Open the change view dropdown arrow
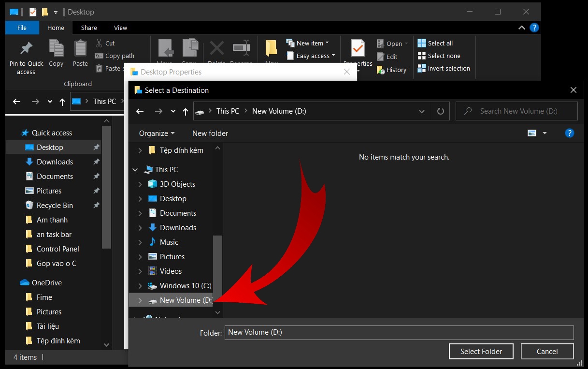 tap(545, 133)
